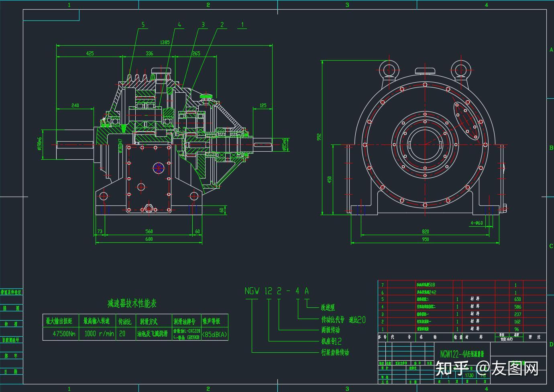Select the table title 减速器技术性能表
The height and width of the screenshot is (392, 554).
[132, 304]
